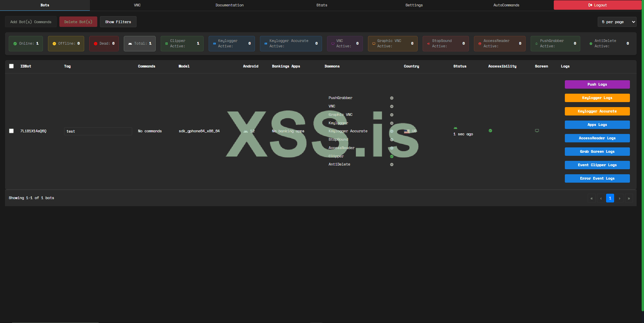Go to the next page of pagination
644x323 pixels.
point(620,198)
